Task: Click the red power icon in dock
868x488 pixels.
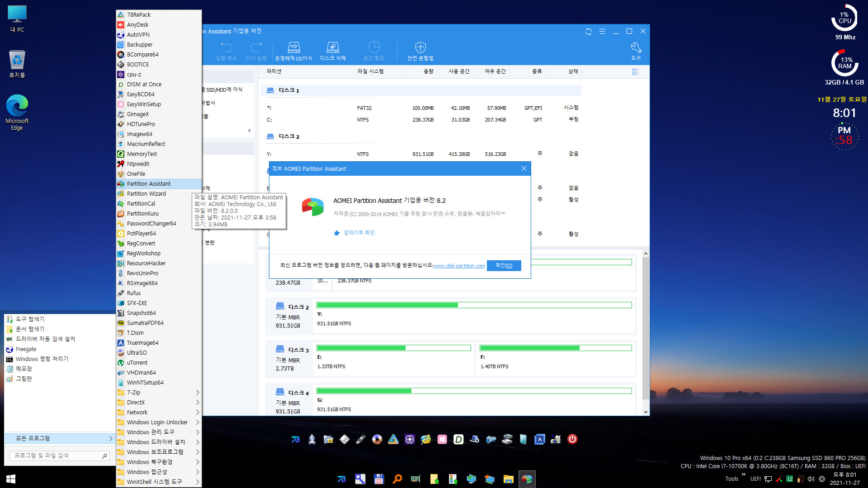Action: 572,439
